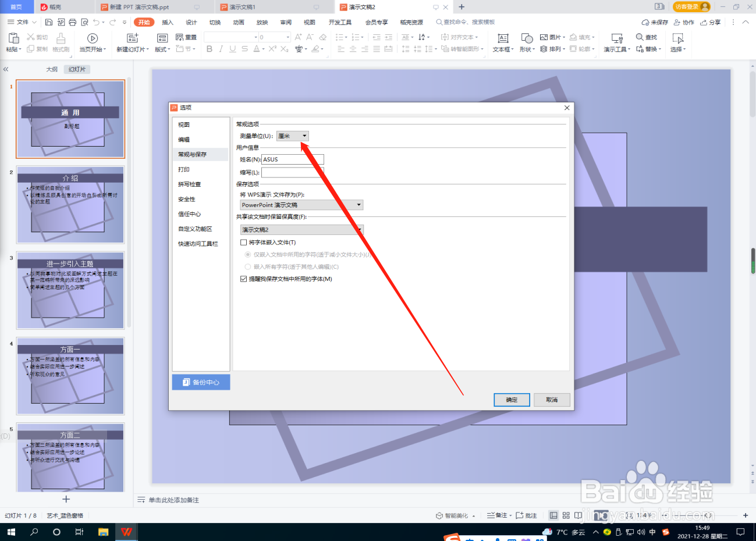This screenshot has height=541, width=756.
Task: Select slide 4 thumbnail 方面一
Action: pyautogui.click(x=70, y=376)
